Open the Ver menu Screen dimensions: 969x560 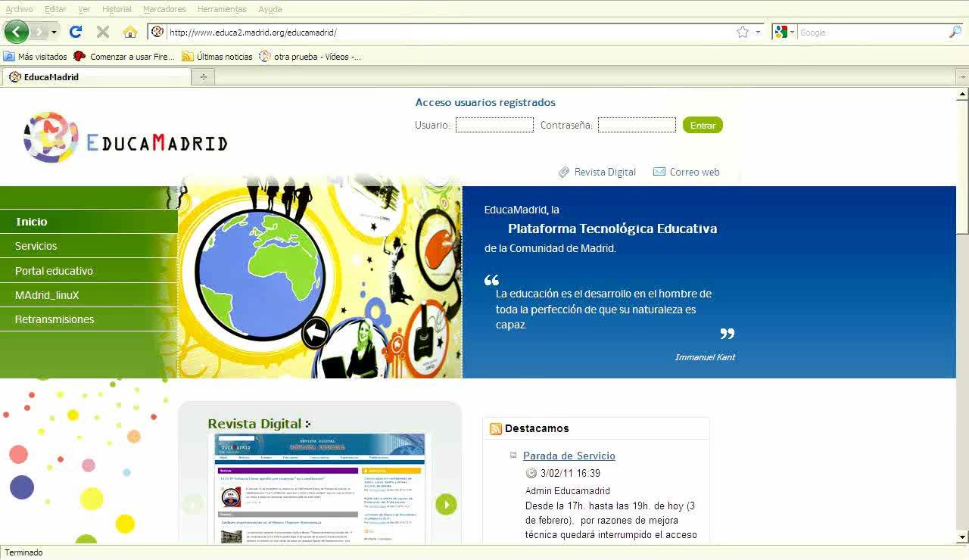[x=84, y=9]
